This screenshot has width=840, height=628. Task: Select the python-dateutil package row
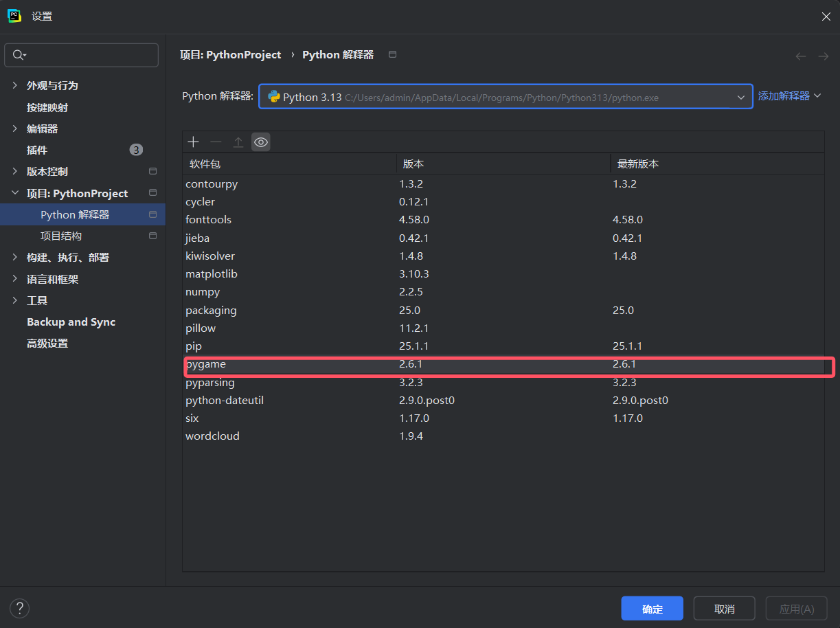pos(503,400)
